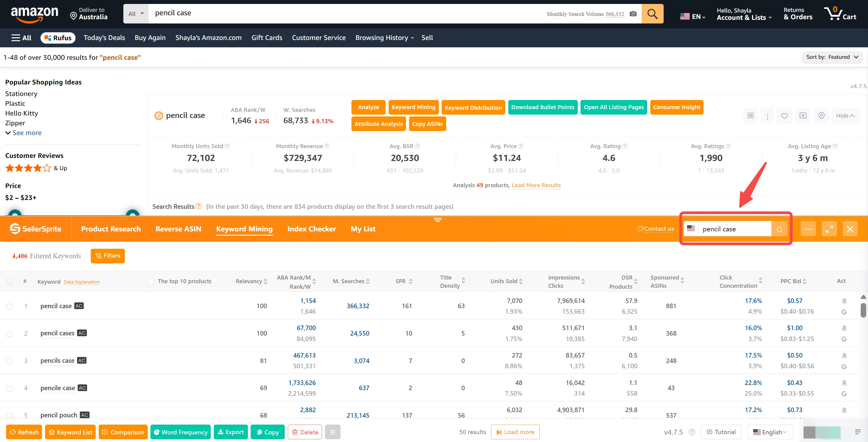Open the EN language dropdown
This screenshot has width=868, height=442.
point(693,16)
